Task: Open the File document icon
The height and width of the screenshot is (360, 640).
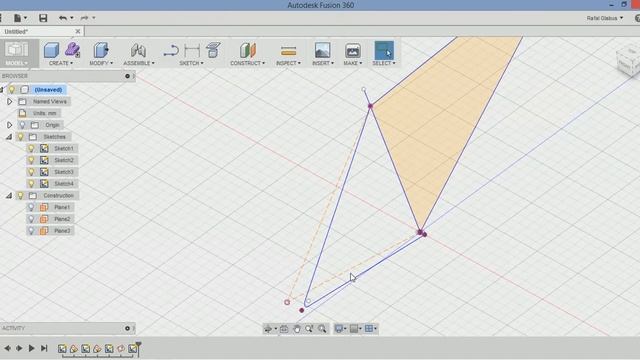Action: click(x=17, y=18)
